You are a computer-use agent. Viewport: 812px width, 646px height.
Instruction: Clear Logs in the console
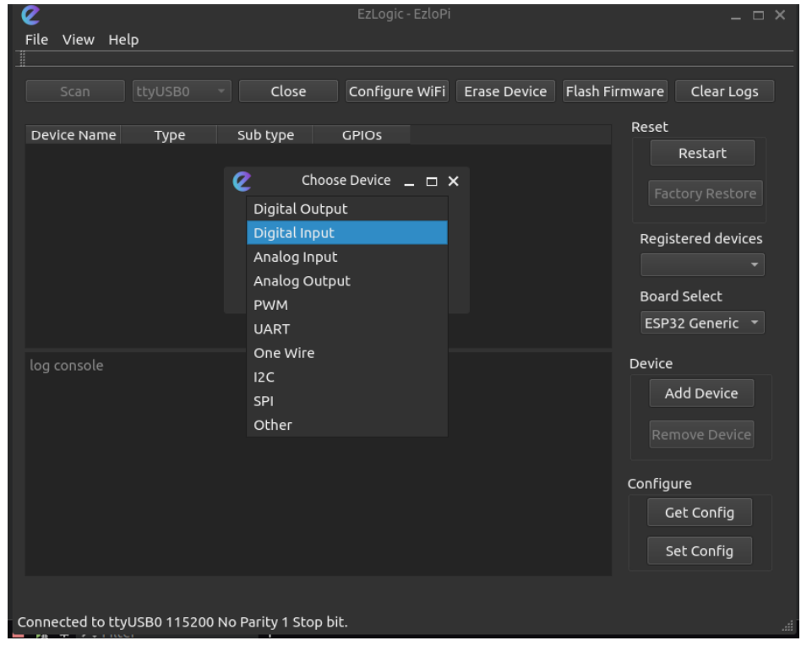[x=724, y=91]
